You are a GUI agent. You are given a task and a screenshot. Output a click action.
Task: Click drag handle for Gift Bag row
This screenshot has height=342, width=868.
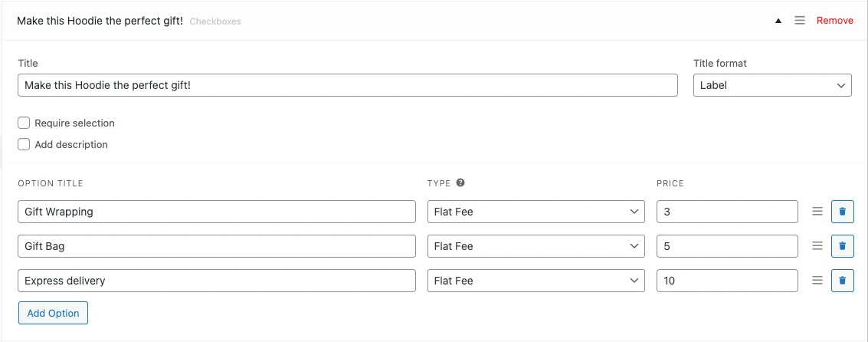point(817,246)
